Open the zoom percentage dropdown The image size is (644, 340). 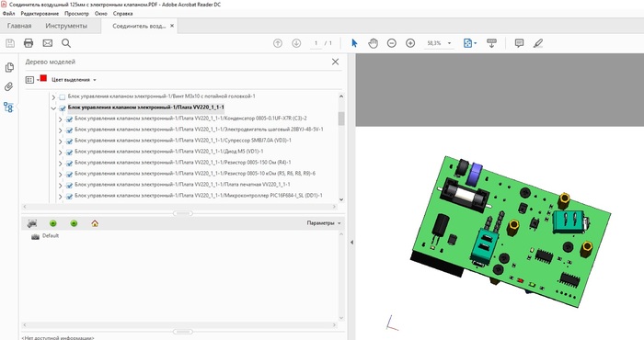[449, 43]
